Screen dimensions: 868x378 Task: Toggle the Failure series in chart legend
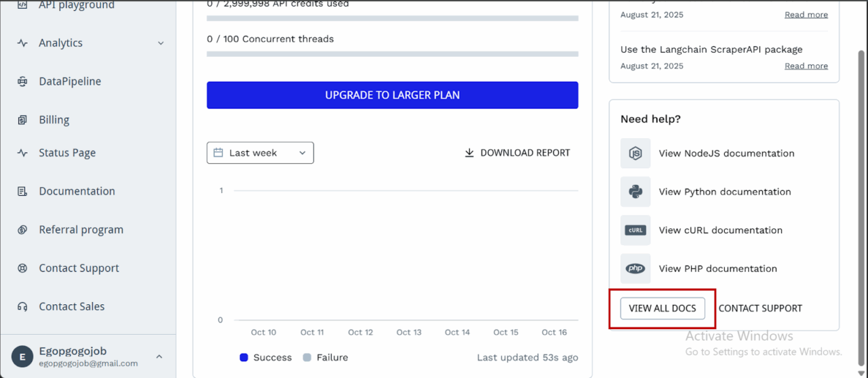[325, 358]
